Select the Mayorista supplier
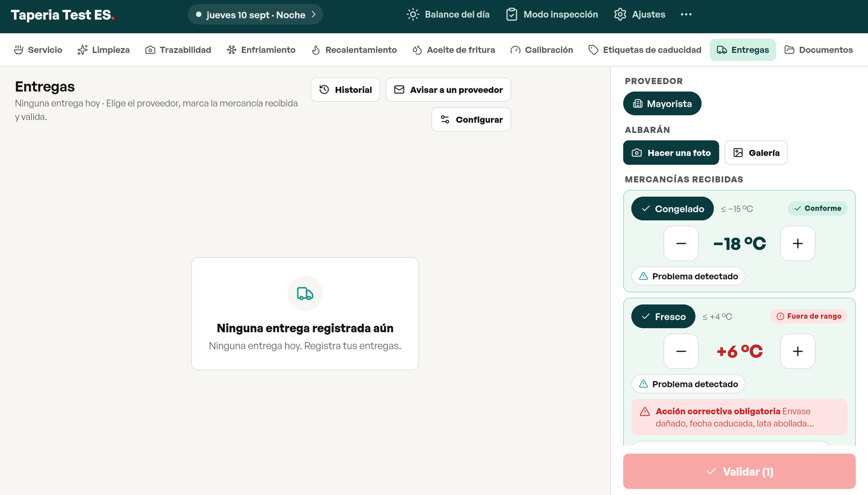Image resolution: width=868 pixels, height=495 pixels. (x=662, y=104)
